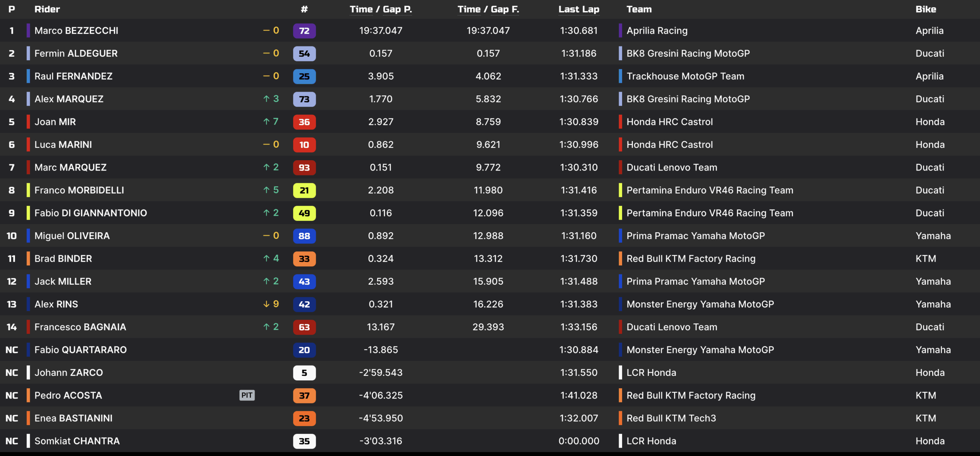Click Bezzecchi's purple number 72 badge
Image resolution: width=980 pixels, height=456 pixels.
click(x=304, y=31)
